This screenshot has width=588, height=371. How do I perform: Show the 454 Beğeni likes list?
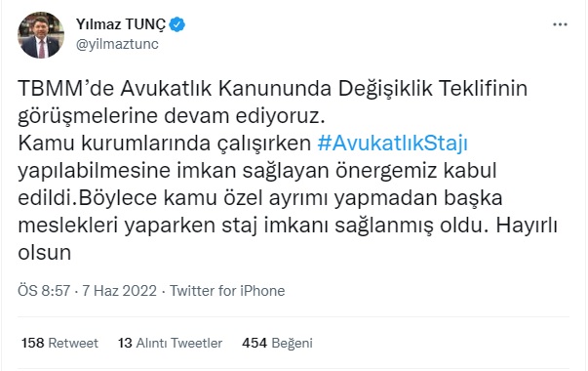coord(277,343)
